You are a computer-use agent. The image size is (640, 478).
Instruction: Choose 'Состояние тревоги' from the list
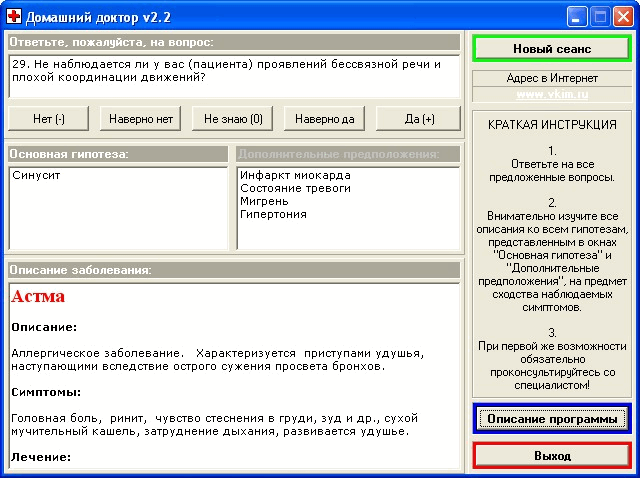[295, 189]
